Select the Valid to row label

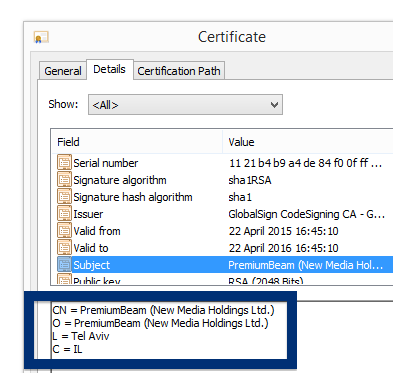pyautogui.click(x=91, y=248)
